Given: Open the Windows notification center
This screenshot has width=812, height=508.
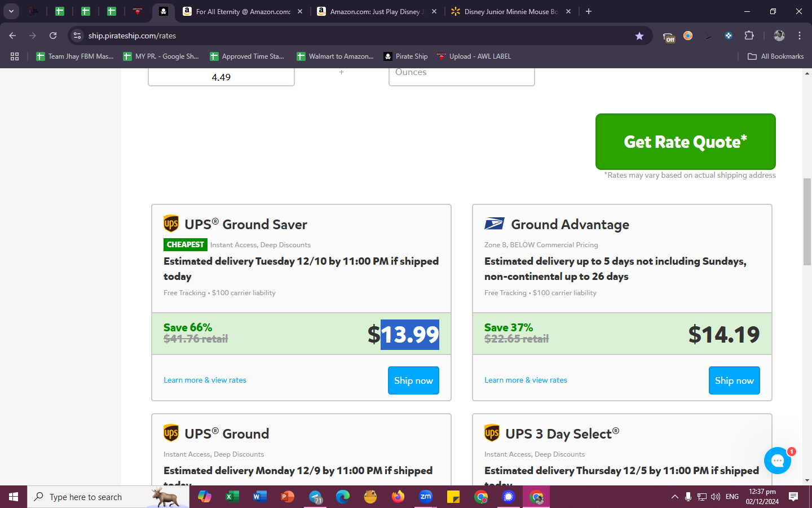Looking at the screenshot, I should 793,497.
